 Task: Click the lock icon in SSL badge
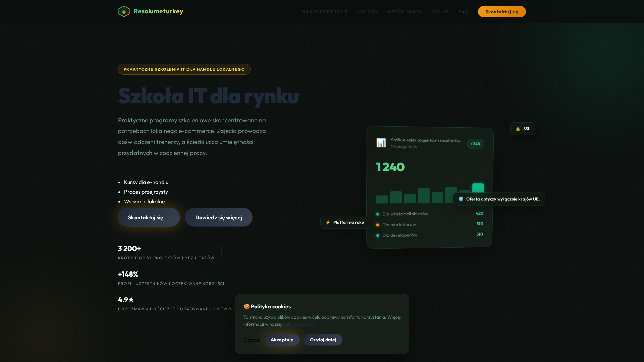(x=518, y=129)
